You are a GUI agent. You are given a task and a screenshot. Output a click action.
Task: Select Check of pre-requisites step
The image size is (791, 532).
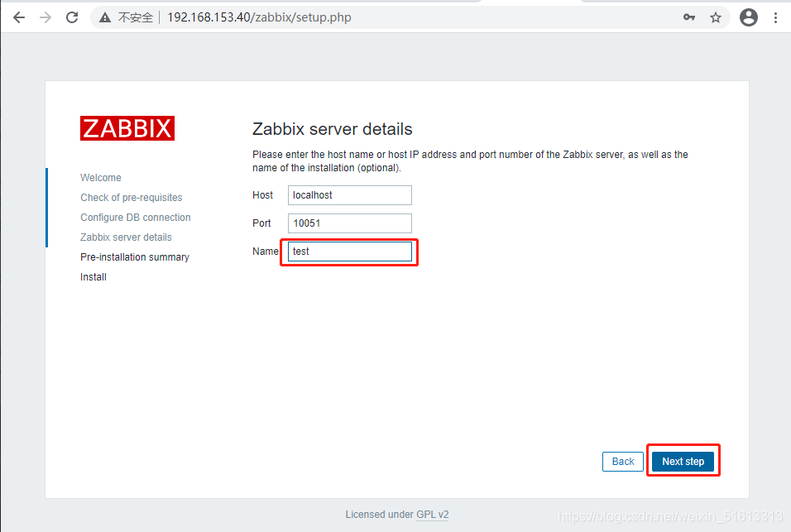(x=132, y=197)
